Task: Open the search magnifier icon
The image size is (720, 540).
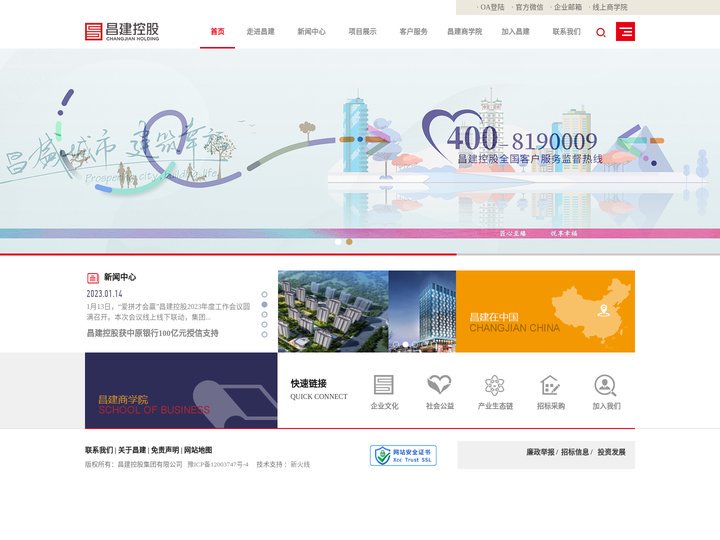Action: [601, 33]
